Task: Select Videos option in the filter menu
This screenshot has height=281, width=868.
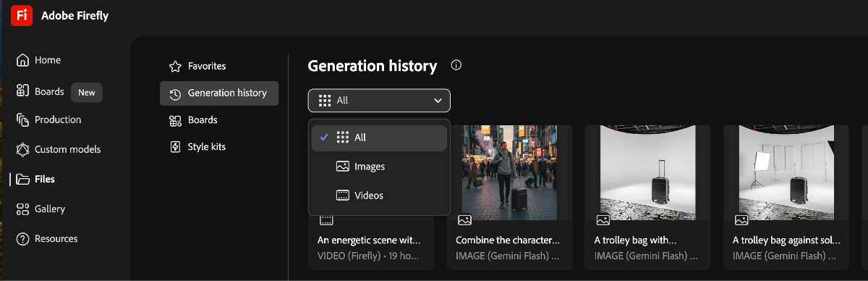Action: (379, 196)
